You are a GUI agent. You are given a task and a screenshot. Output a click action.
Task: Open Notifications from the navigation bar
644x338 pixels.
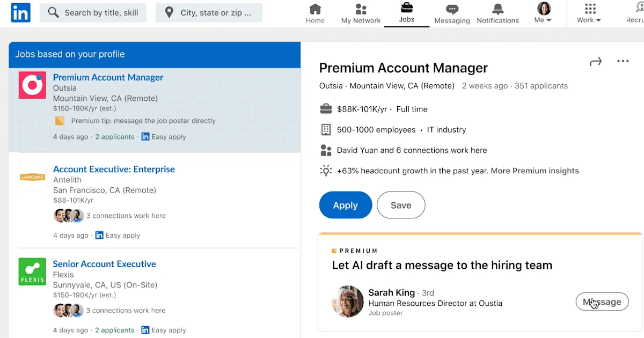coord(497,13)
